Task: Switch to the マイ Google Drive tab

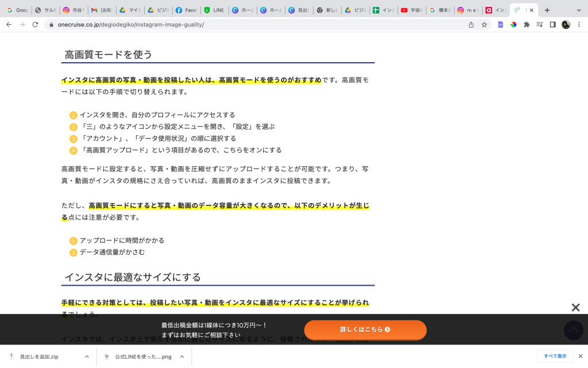Action: [x=130, y=10]
